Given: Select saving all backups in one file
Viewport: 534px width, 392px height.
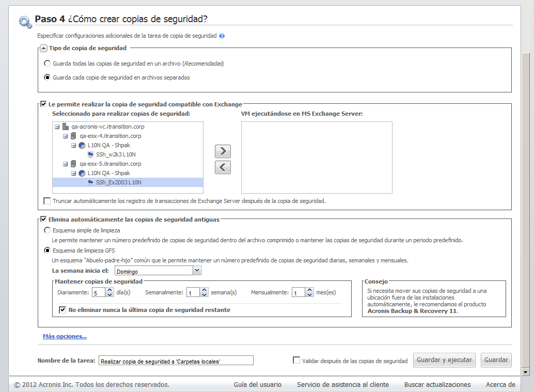Looking at the screenshot, I should coord(48,64).
